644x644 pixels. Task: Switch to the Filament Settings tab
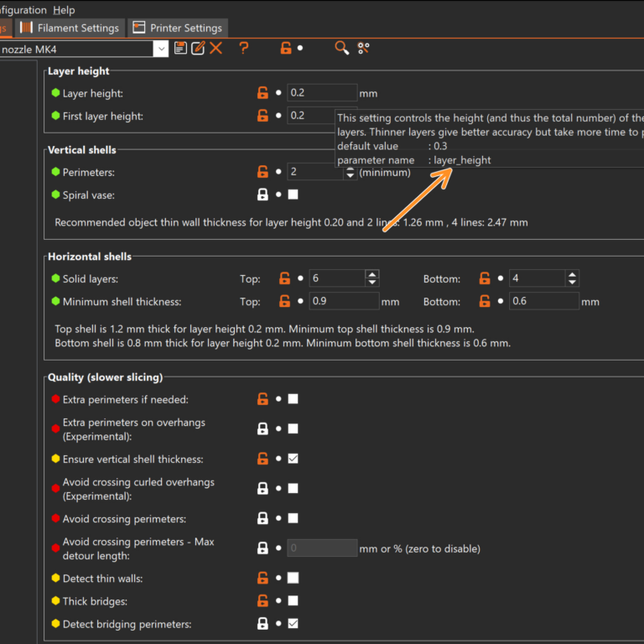pos(70,28)
